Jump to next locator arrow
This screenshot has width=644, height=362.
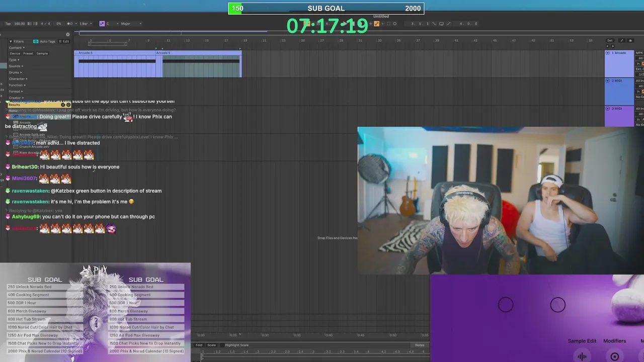[x=612, y=46]
